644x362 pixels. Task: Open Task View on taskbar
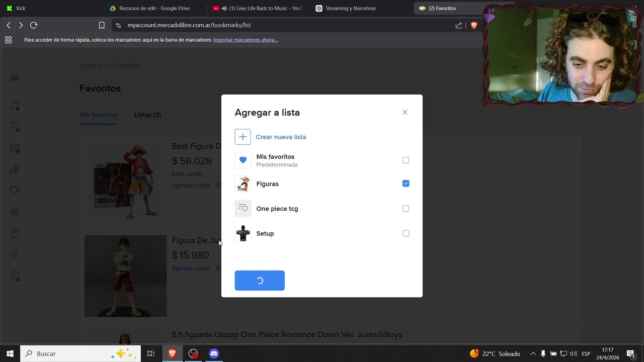[x=150, y=353]
